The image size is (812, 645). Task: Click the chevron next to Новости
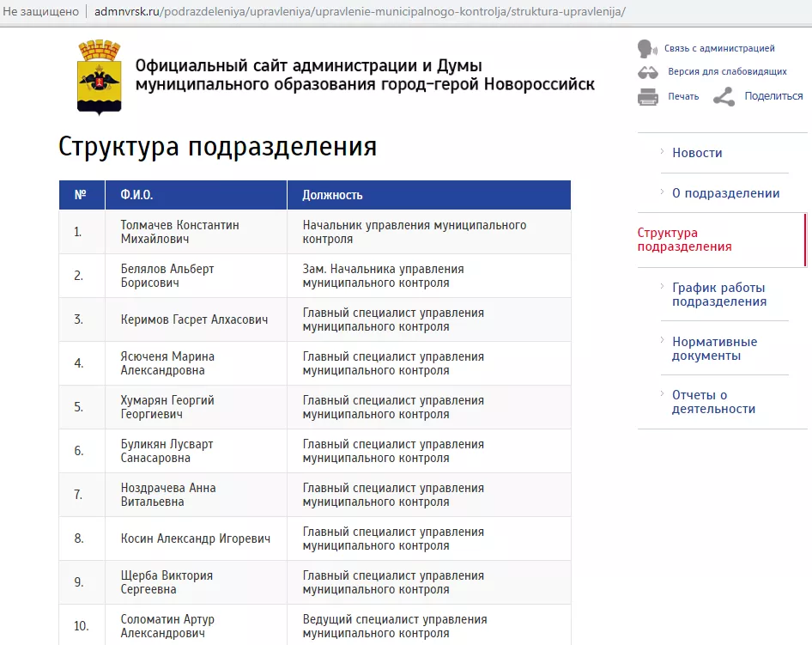click(662, 151)
